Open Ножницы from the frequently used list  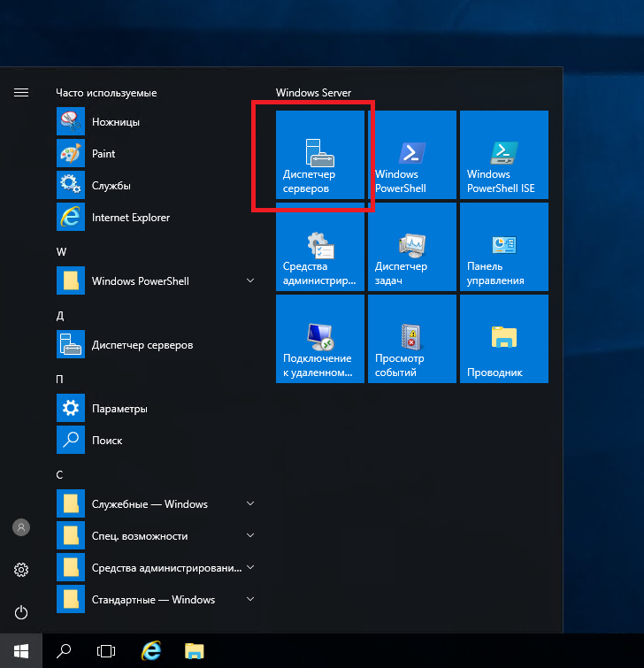[115, 122]
